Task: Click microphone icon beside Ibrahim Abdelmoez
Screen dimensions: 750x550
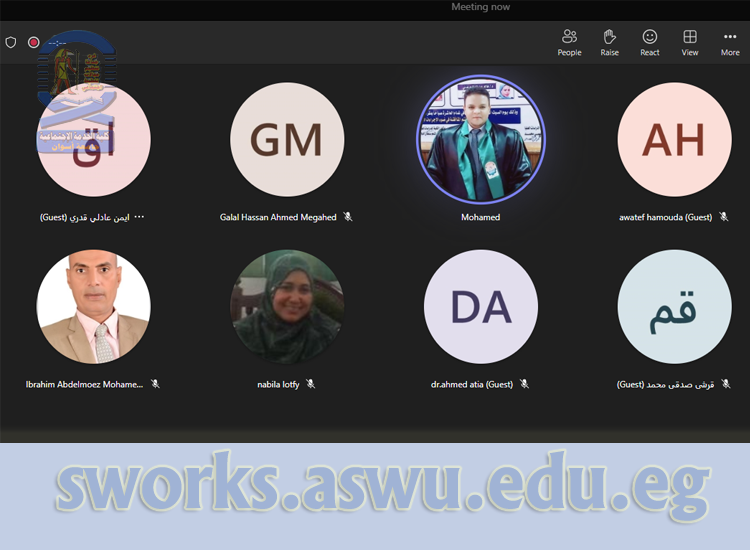Action: (155, 384)
